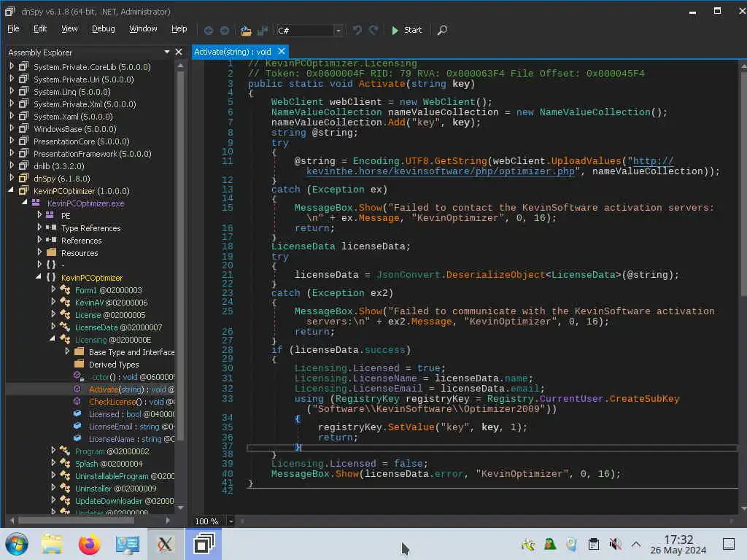Select the UpdateDownloader class

click(124, 500)
